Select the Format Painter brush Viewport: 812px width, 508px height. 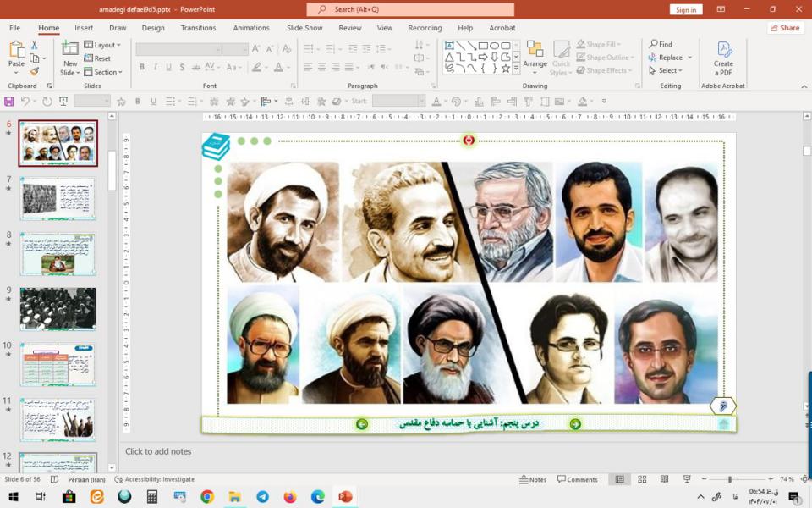pyautogui.click(x=34, y=71)
